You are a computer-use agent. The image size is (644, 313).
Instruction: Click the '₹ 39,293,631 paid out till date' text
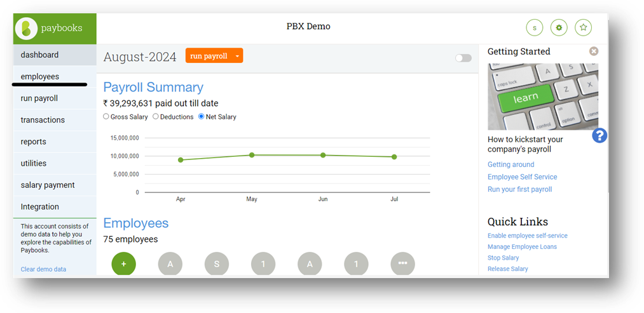point(161,103)
